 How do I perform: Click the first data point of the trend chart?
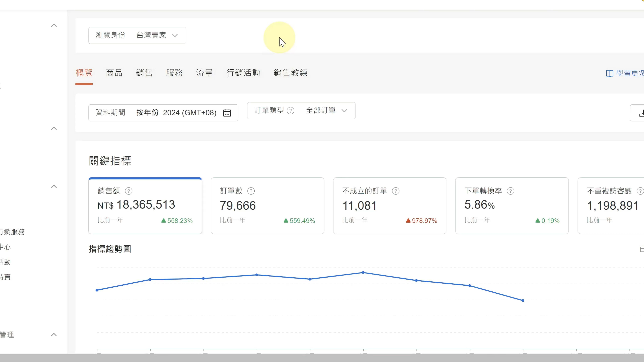(97, 290)
